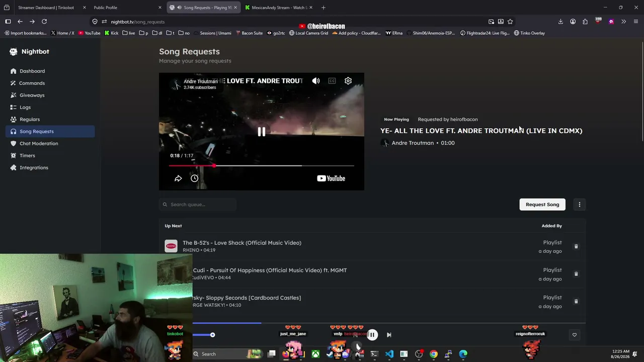
Task: Show more toolbar items chevron
Action: 623,22
